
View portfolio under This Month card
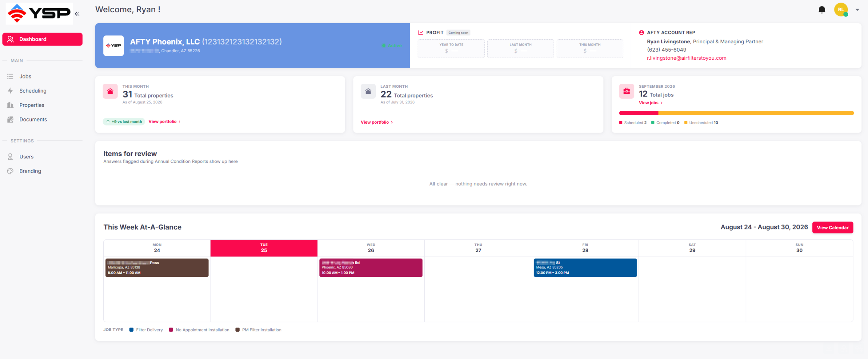pyautogui.click(x=165, y=121)
